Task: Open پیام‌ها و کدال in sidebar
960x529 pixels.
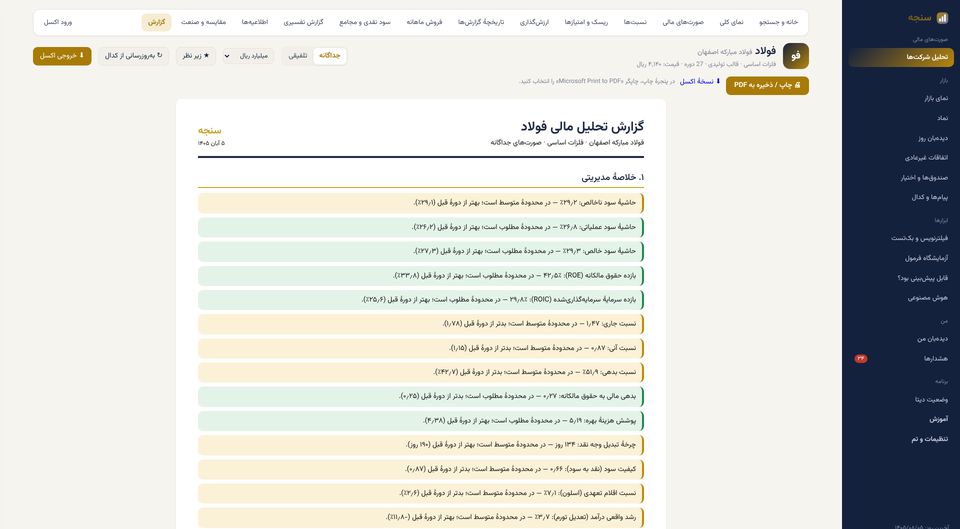Action: tap(901, 197)
